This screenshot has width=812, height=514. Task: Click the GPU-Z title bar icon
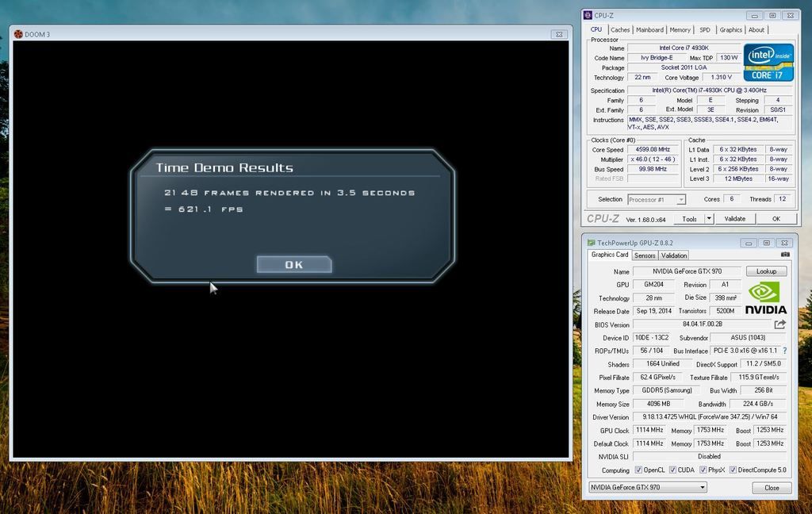592,243
